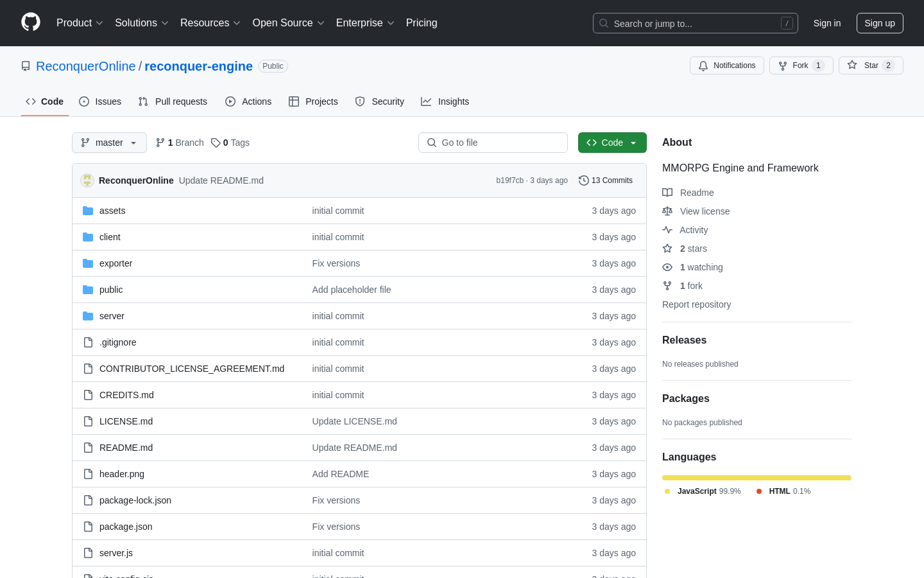The image size is (924, 578).
Task: Click the JavaScript 99.9% language entry
Action: click(x=703, y=491)
